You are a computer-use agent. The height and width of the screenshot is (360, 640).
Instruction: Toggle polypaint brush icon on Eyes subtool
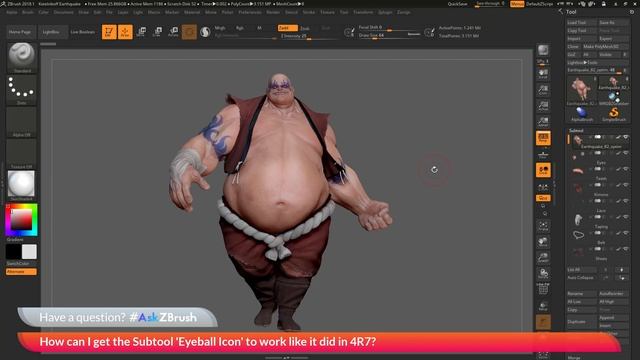pyautogui.click(x=618, y=153)
